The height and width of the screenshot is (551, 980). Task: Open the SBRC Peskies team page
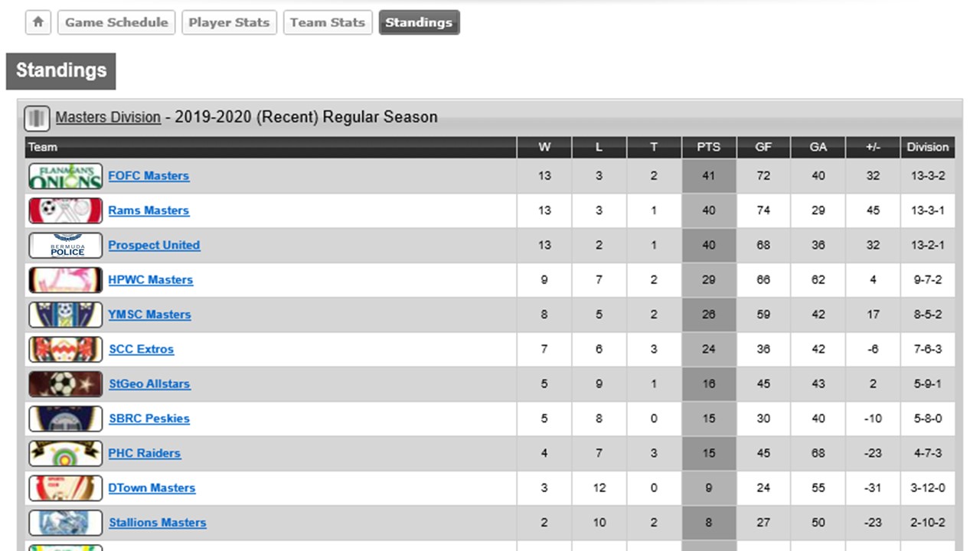pyautogui.click(x=149, y=419)
